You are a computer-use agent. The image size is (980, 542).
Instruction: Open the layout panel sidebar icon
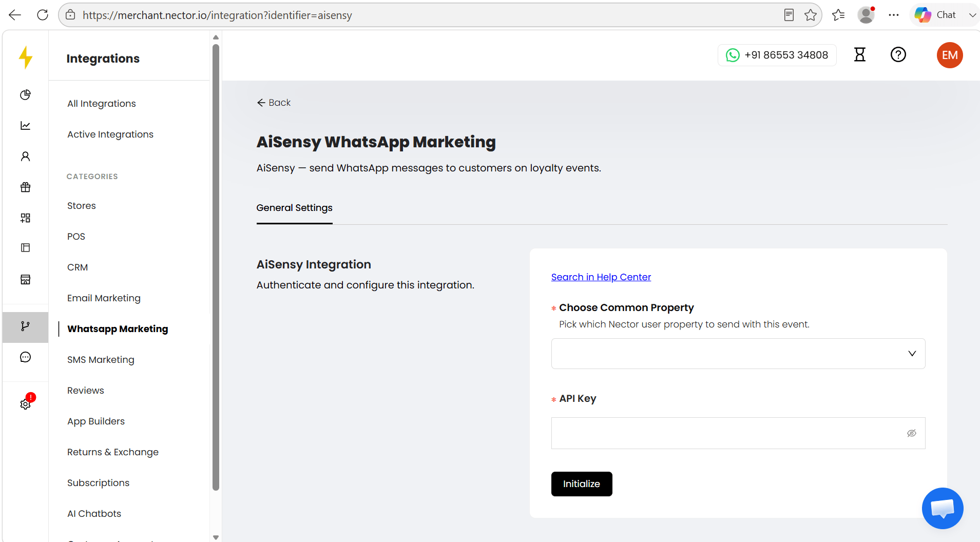click(25, 248)
